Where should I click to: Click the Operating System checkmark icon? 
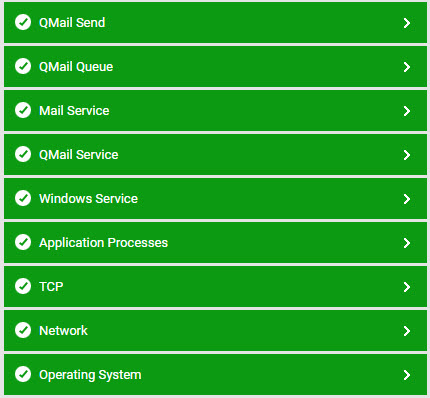click(x=23, y=374)
